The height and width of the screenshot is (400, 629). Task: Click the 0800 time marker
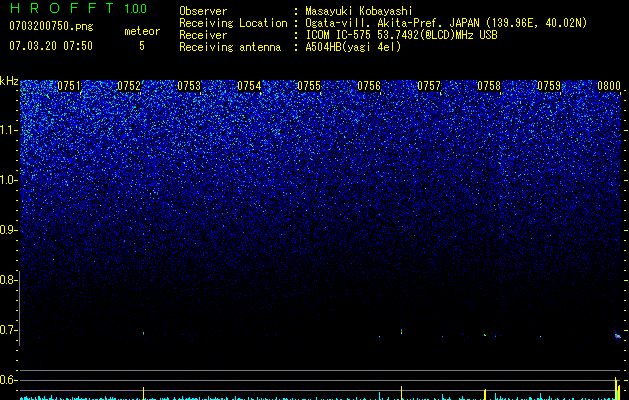point(609,86)
